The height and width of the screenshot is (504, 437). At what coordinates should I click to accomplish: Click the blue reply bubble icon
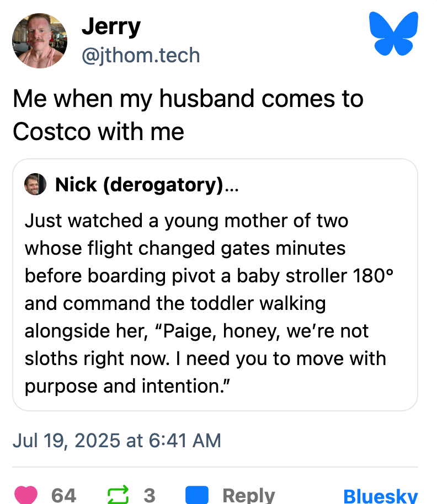click(197, 495)
